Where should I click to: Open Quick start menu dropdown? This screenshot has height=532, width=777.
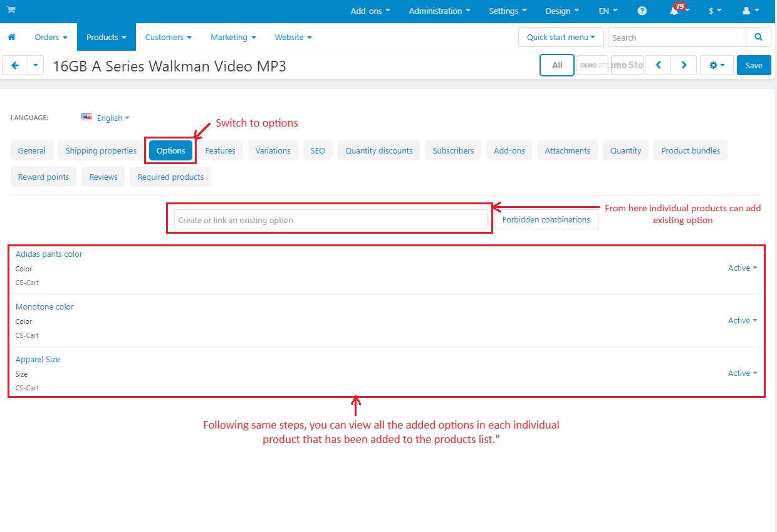[561, 37]
